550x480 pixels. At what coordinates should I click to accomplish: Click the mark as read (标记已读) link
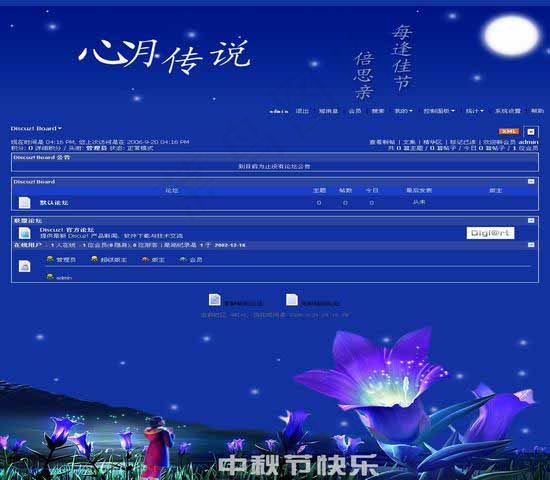click(463, 142)
